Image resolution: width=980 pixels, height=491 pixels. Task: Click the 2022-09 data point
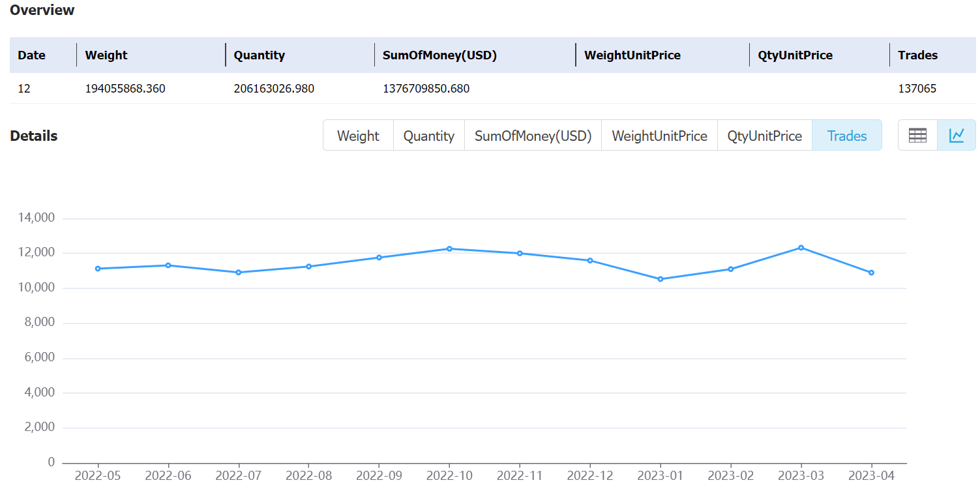click(379, 258)
